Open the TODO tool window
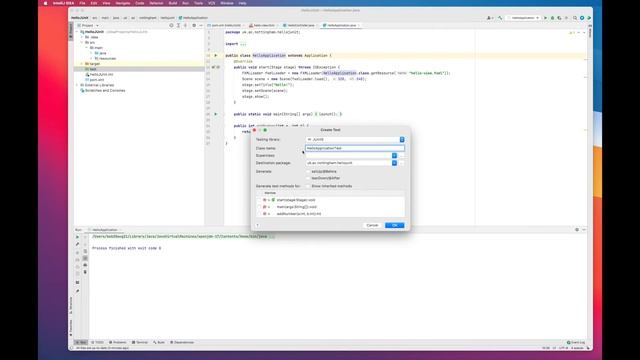The height and width of the screenshot is (360, 640). [x=98, y=342]
